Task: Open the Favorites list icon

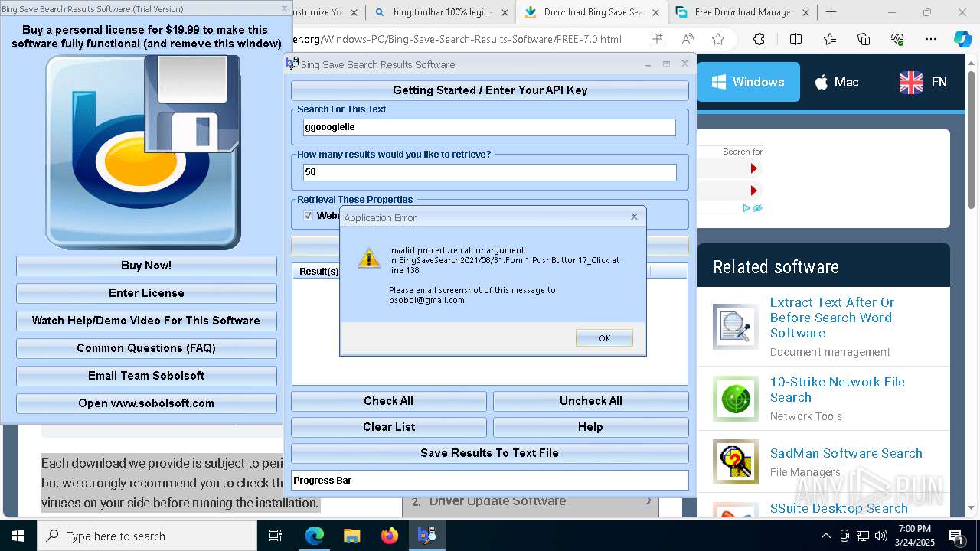Action: tap(830, 39)
